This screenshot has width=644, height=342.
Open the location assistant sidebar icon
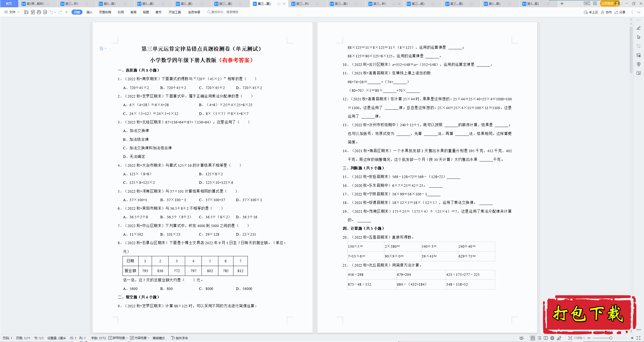tap(639, 64)
